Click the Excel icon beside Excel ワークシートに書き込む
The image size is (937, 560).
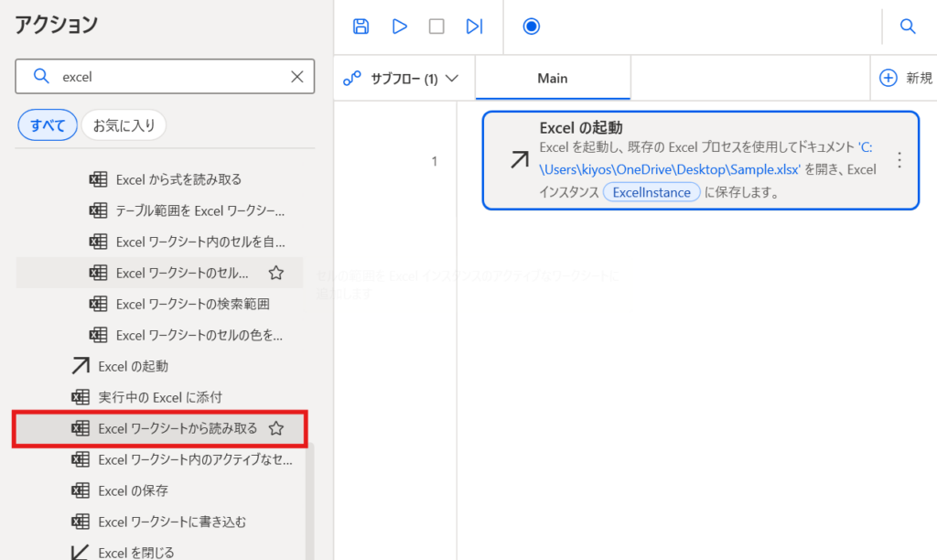[81, 522]
